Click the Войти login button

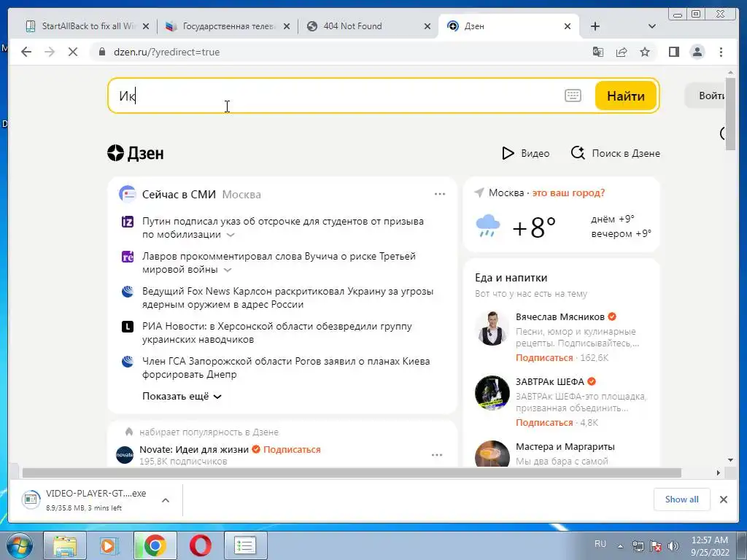pos(706,96)
